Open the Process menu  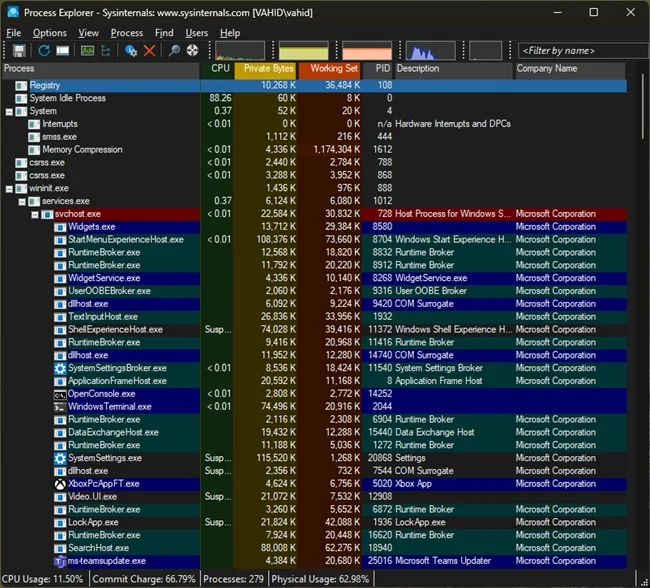pyautogui.click(x=127, y=33)
